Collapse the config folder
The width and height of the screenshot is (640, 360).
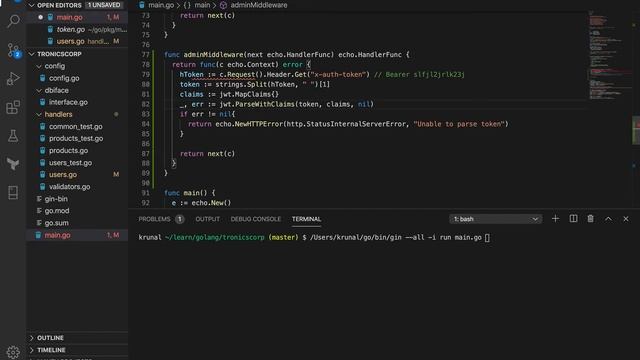click(39, 66)
